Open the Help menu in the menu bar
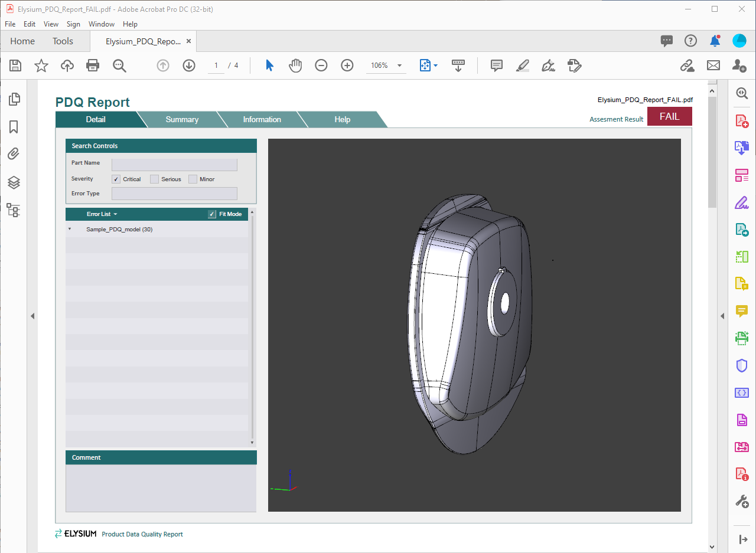The height and width of the screenshot is (553, 756). pos(130,24)
